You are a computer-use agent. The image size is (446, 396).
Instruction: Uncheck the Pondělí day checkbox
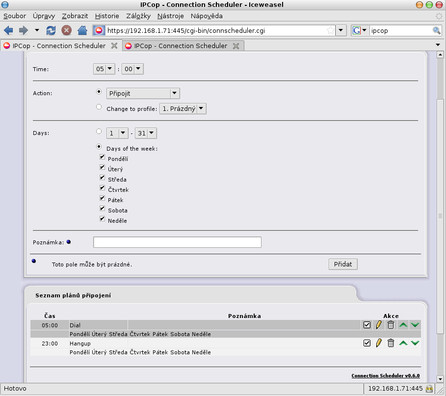[102, 157]
